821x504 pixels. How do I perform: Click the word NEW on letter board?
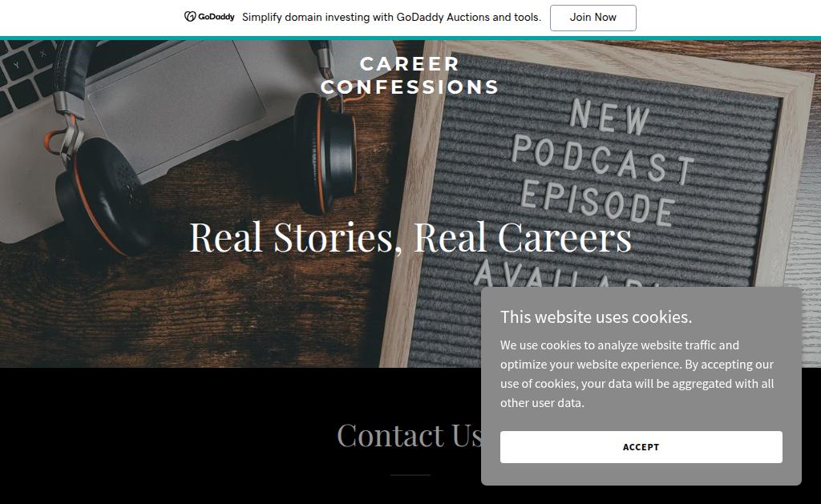point(610,117)
